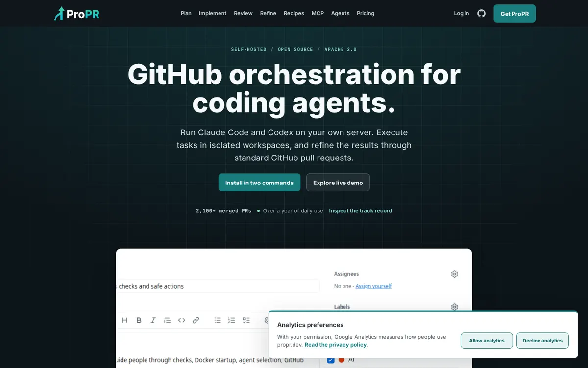Follow Inspect the track record link
This screenshot has height=368, width=588.
pos(361,211)
